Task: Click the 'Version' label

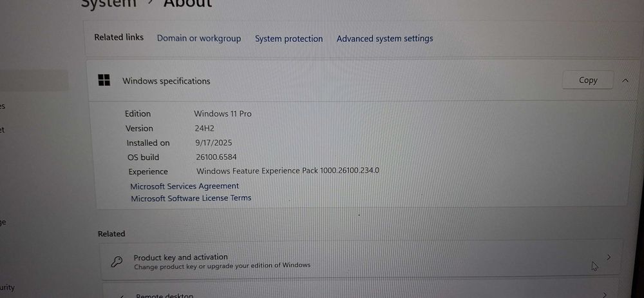Action: [139, 128]
